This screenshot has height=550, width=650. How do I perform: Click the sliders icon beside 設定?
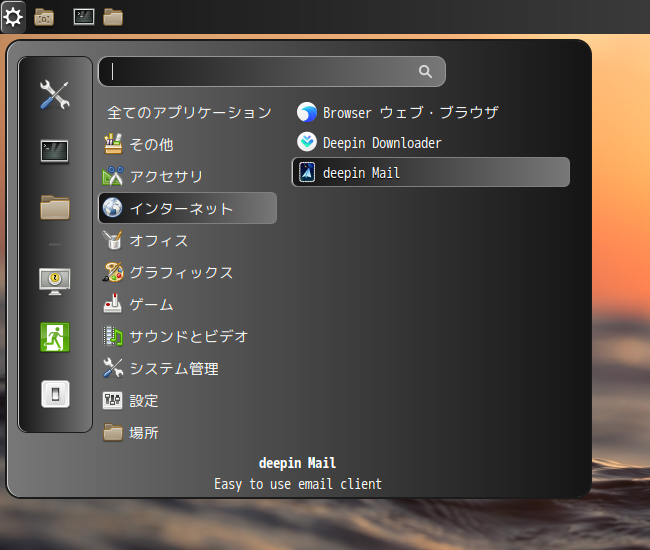pos(112,400)
